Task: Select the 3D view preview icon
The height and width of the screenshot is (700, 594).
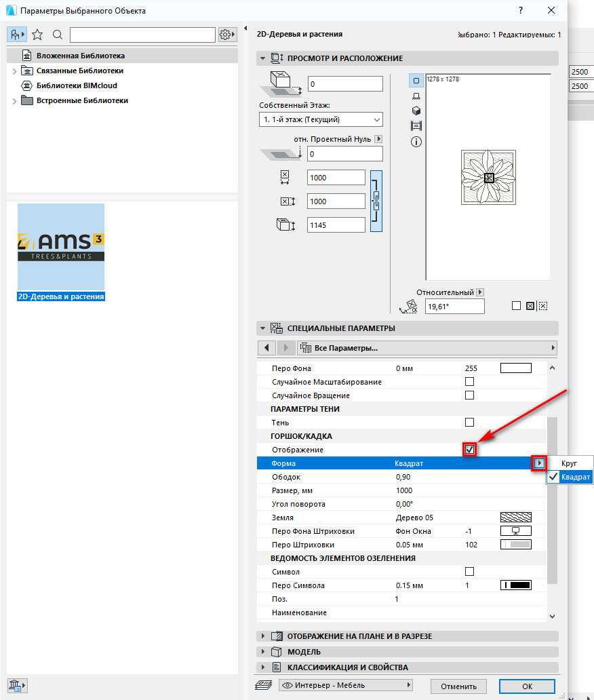Action: click(x=416, y=111)
